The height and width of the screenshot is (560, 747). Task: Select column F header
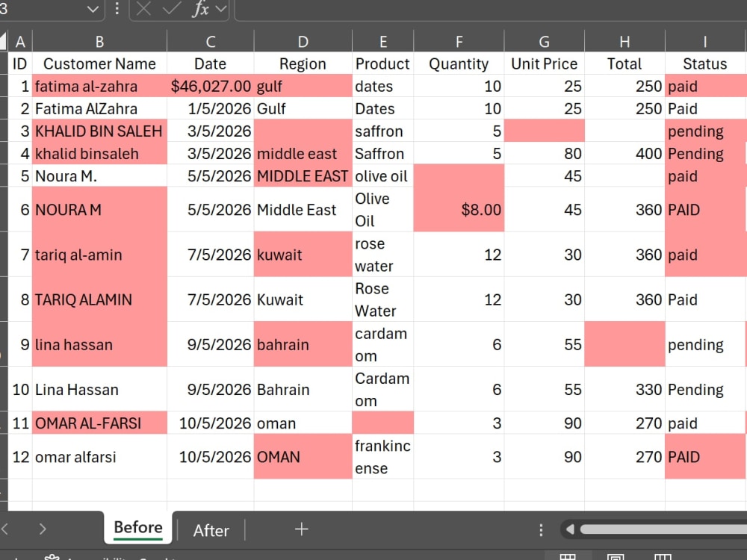459,41
